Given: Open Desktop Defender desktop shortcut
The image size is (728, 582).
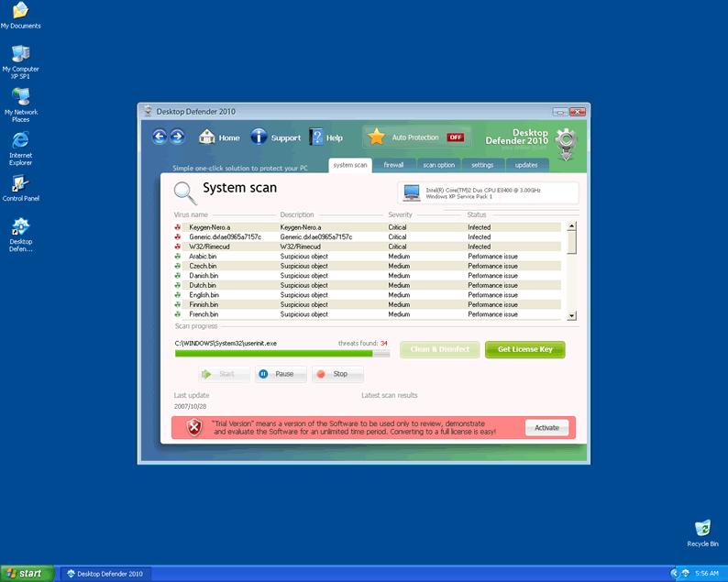Looking at the screenshot, I should point(20,228).
